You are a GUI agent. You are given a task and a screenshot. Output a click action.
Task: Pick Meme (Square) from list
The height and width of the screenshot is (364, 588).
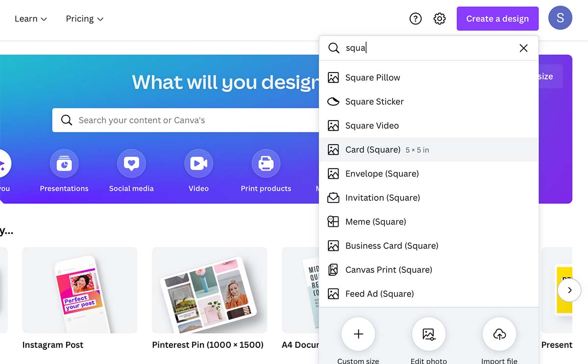(429, 221)
